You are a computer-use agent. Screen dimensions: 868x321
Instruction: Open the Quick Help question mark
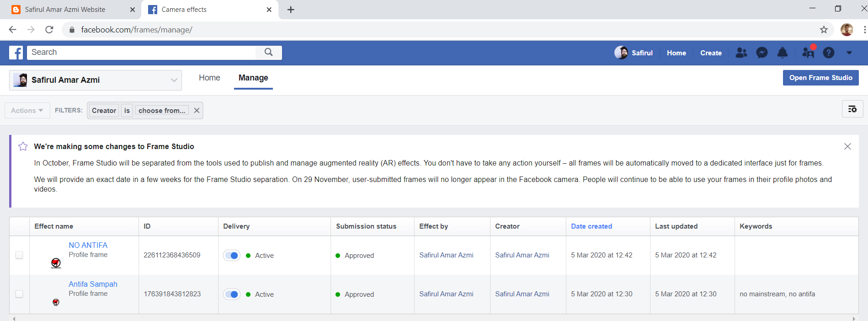click(829, 53)
